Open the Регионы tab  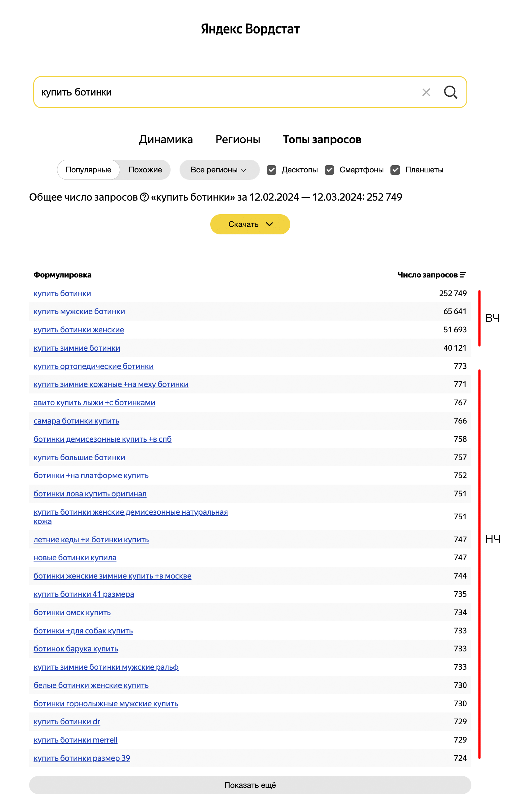pyautogui.click(x=238, y=139)
